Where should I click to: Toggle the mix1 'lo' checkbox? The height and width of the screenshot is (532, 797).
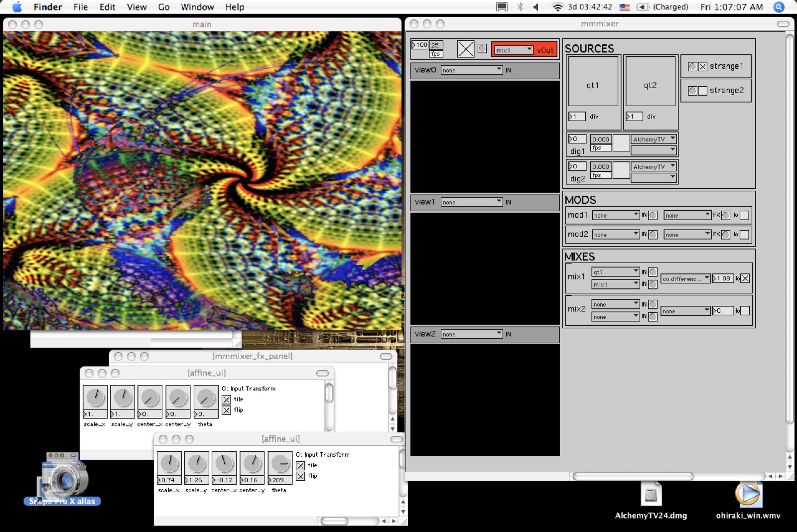click(745, 278)
